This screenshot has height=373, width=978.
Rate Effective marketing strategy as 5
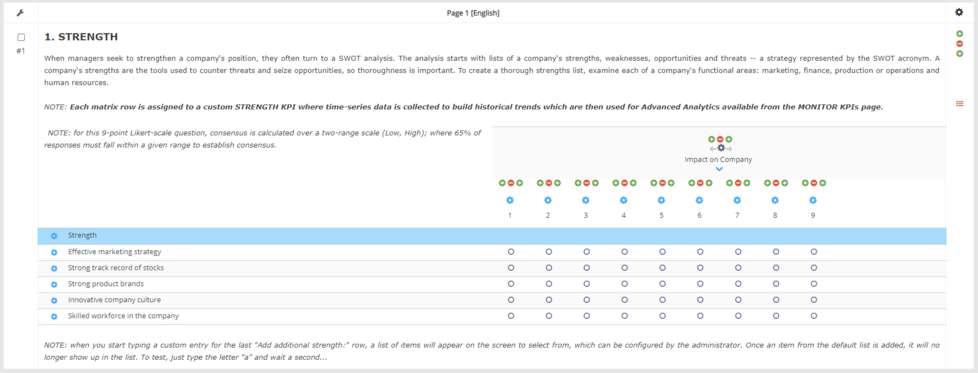[x=662, y=252]
